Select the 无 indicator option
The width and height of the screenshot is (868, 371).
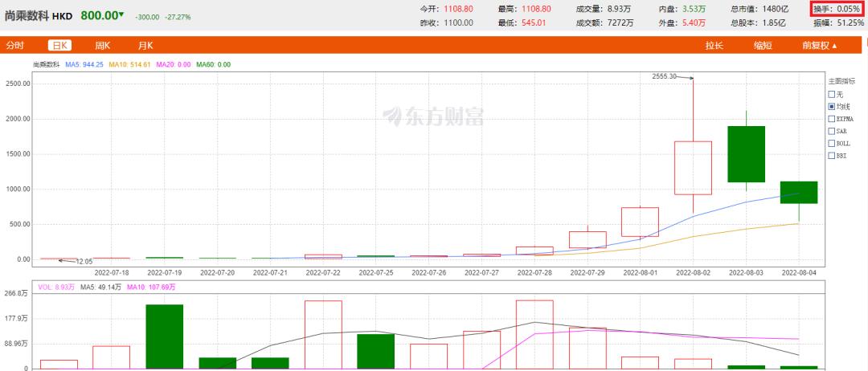(x=832, y=95)
